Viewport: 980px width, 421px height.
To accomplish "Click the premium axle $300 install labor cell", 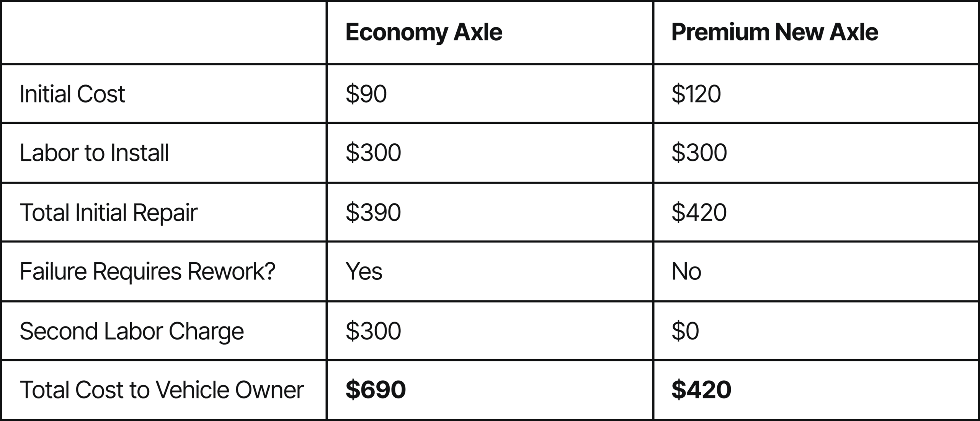I will (699, 153).
